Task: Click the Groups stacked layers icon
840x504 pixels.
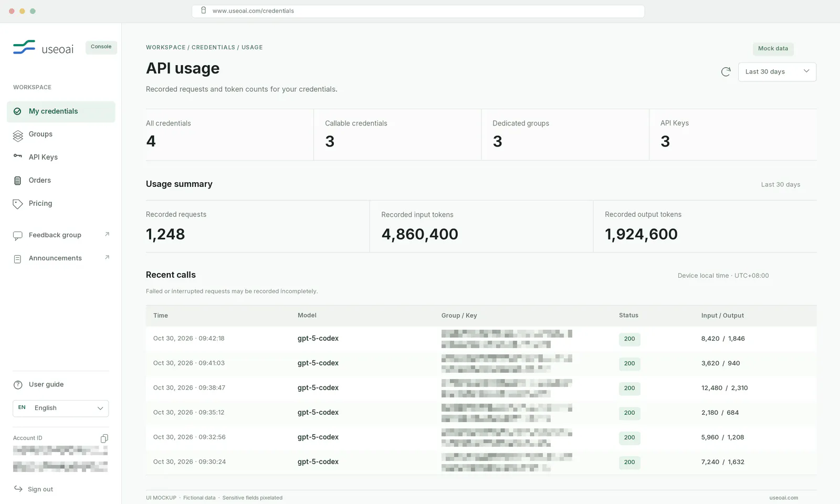Action: [18, 136]
